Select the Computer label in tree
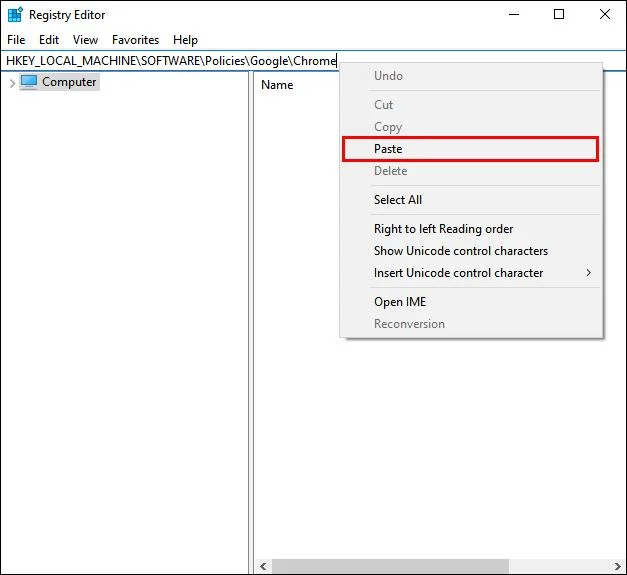 point(69,82)
